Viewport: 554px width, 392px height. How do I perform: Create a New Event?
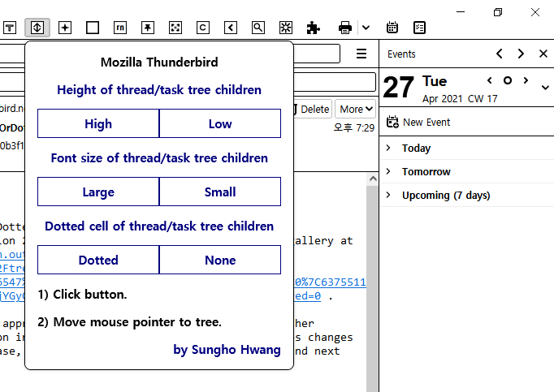(418, 122)
